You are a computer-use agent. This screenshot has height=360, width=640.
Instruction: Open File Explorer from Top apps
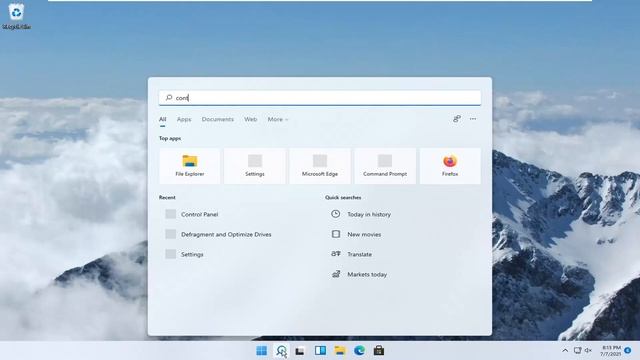pos(189,166)
